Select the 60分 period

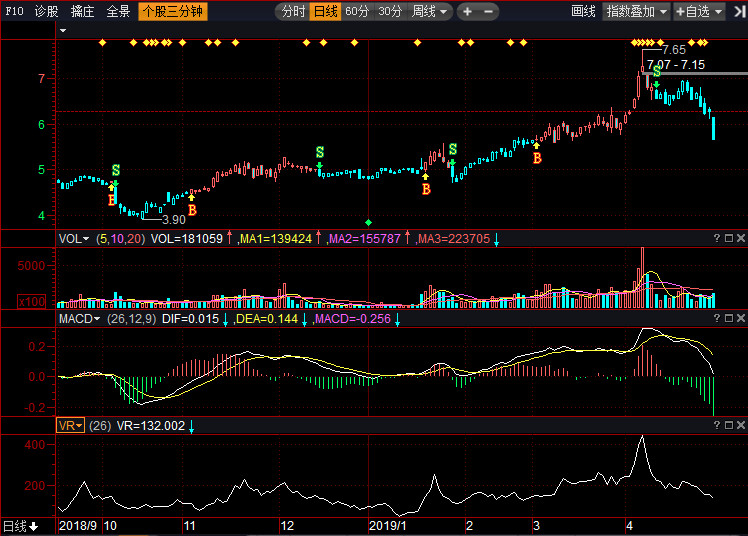357,12
